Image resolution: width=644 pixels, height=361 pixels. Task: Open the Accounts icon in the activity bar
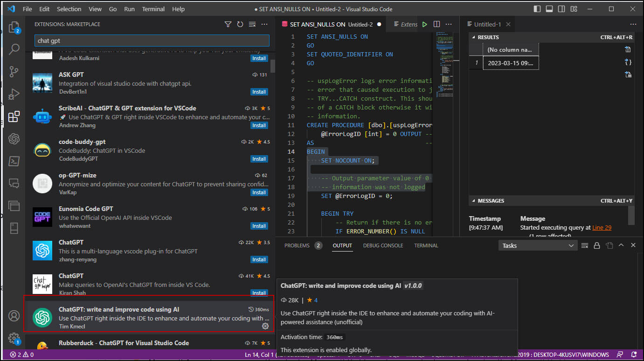13,316
